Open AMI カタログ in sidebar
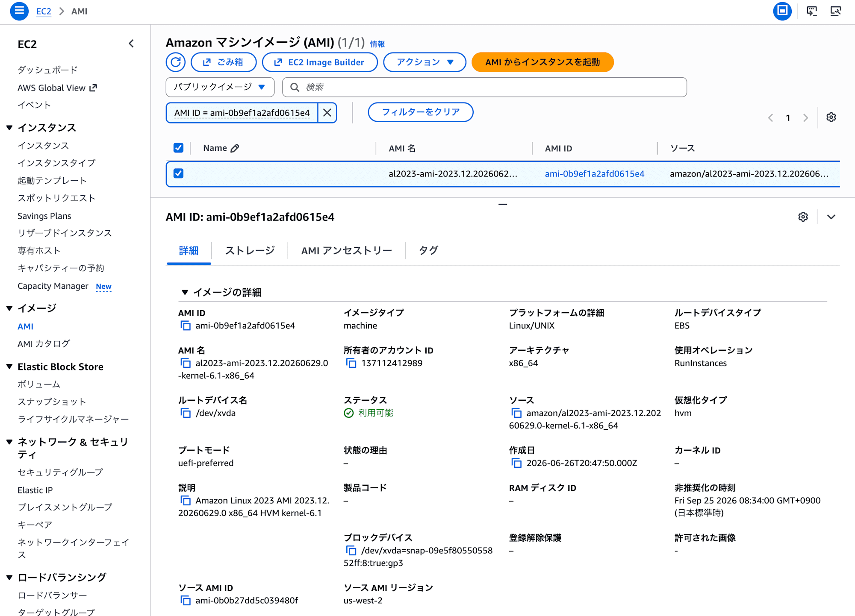The width and height of the screenshot is (855, 616). (44, 344)
